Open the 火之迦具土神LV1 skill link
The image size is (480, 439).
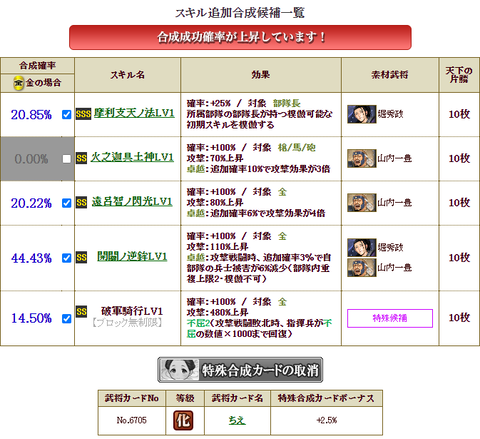[x=132, y=157]
